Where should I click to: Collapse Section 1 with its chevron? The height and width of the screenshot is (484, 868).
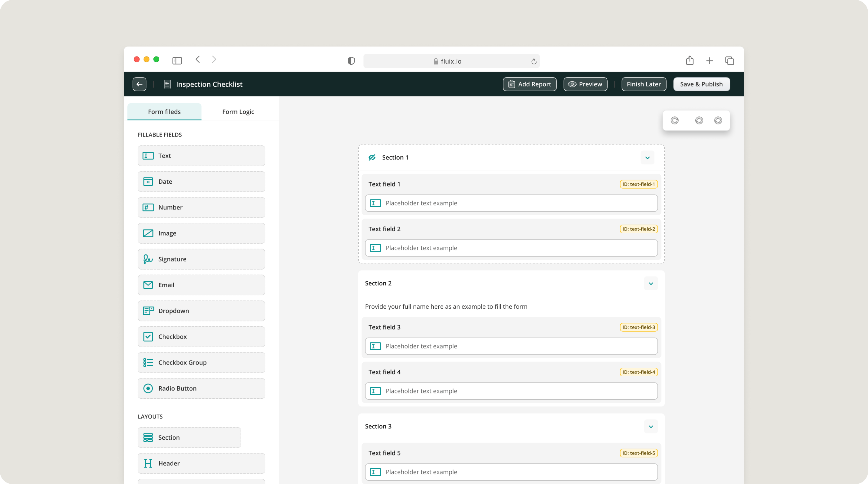click(647, 158)
